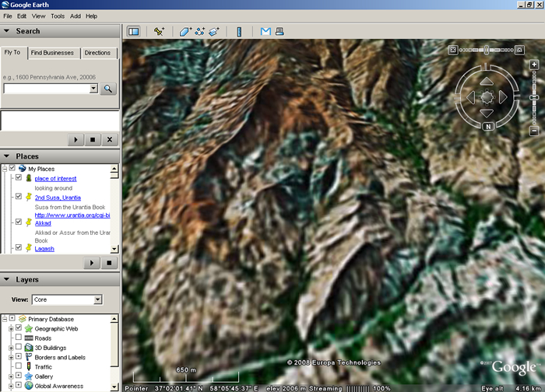Click in the Fly To address field
Viewport: 545px width, 392px height.
click(47, 89)
